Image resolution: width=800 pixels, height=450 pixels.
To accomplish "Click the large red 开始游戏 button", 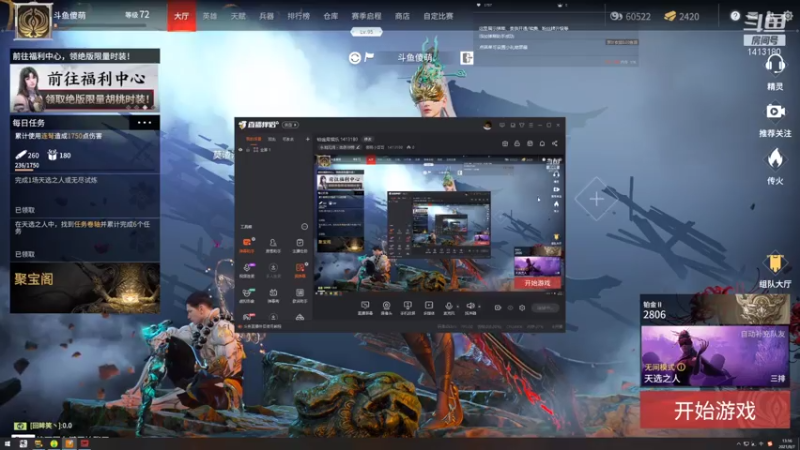I will point(715,410).
